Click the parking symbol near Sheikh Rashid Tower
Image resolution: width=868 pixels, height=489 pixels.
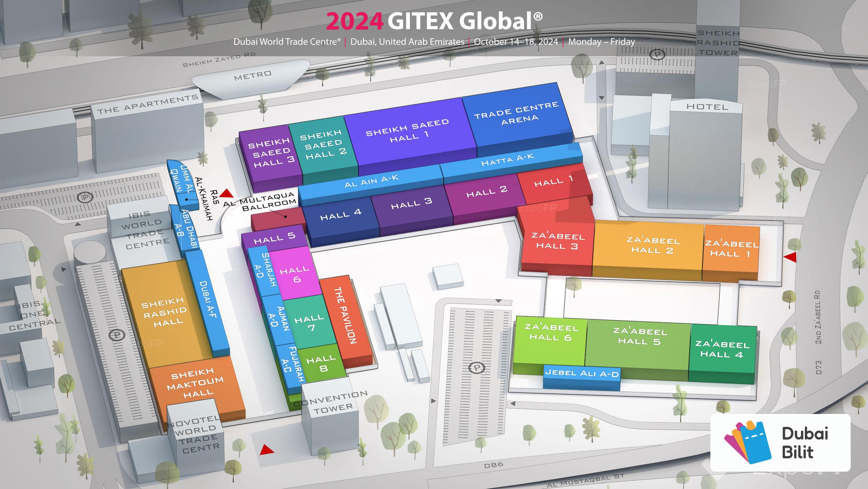(658, 55)
